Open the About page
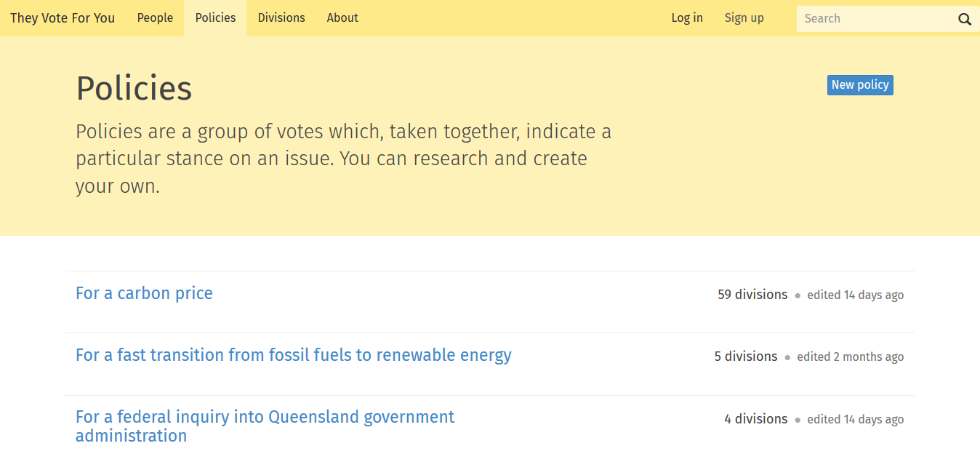 tap(342, 18)
